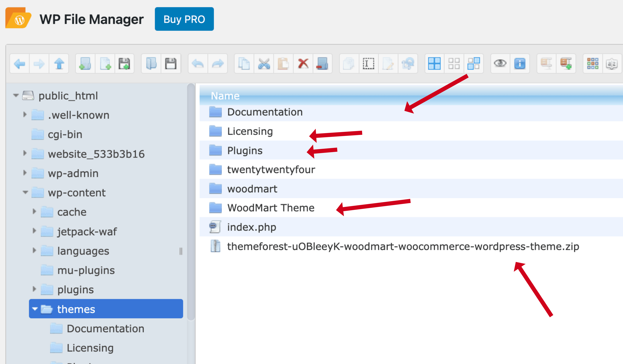
Task: Expand the languages folder arrow
Action: [34, 251]
